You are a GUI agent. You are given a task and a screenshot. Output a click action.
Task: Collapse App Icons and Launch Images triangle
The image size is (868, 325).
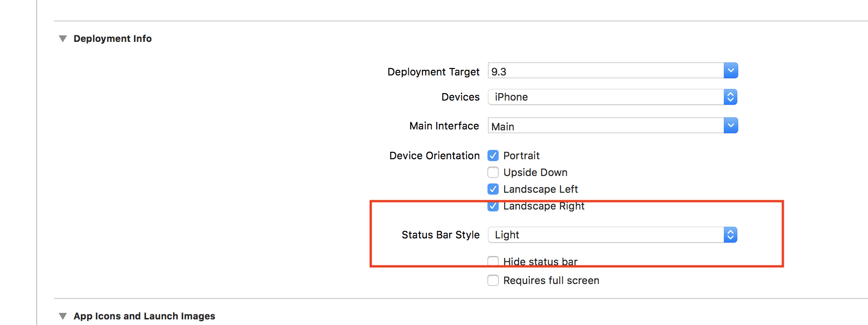pyautogui.click(x=63, y=316)
